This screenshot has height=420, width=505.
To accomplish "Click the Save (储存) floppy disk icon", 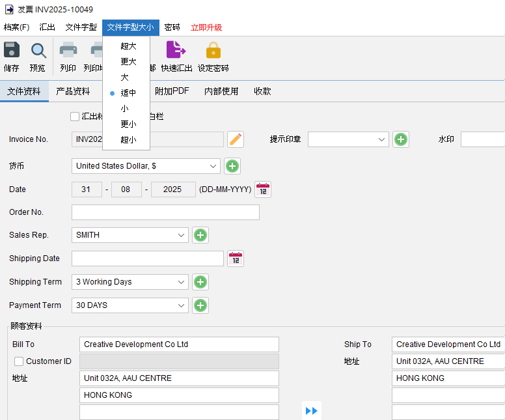I will click(12, 50).
